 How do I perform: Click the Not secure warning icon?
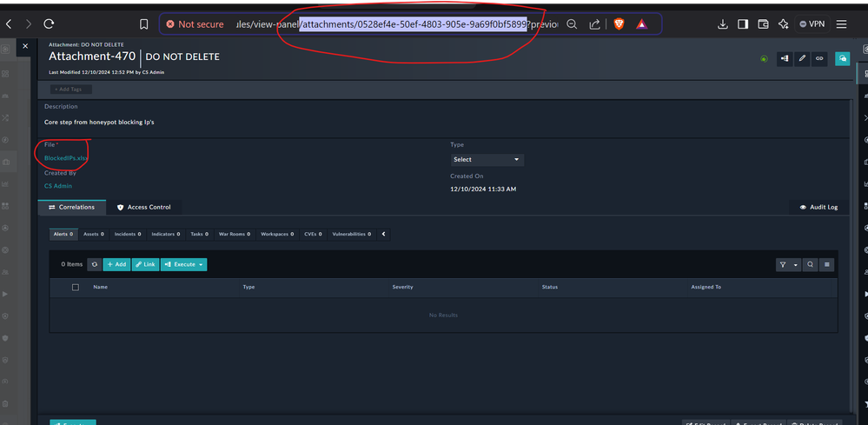[170, 24]
